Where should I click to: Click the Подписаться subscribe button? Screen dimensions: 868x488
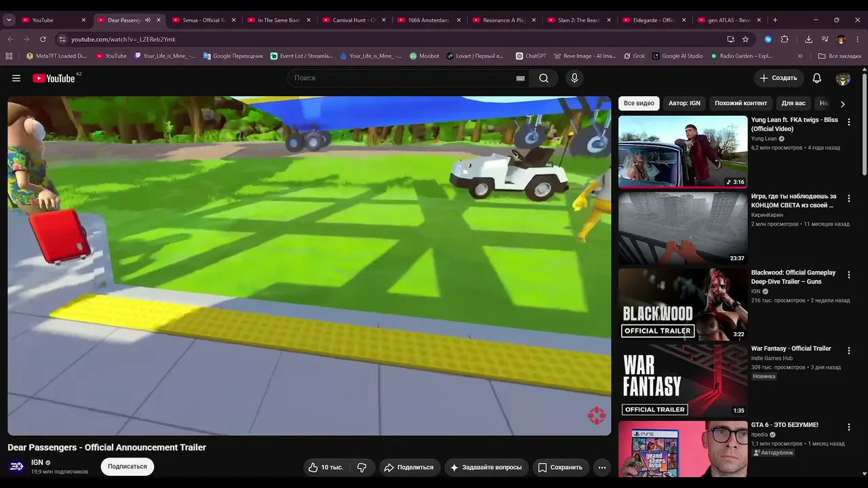(x=127, y=467)
